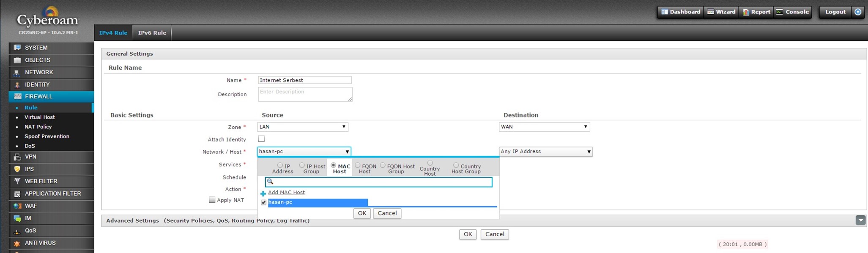Screen dimensions: 868x253
Task: Click the bottom Cancel button
Action: click(x=495, y=234)
